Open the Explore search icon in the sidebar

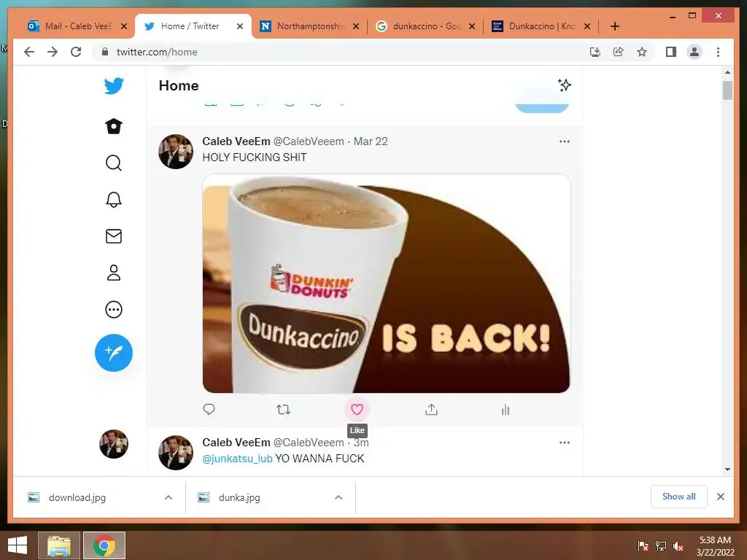113,163
